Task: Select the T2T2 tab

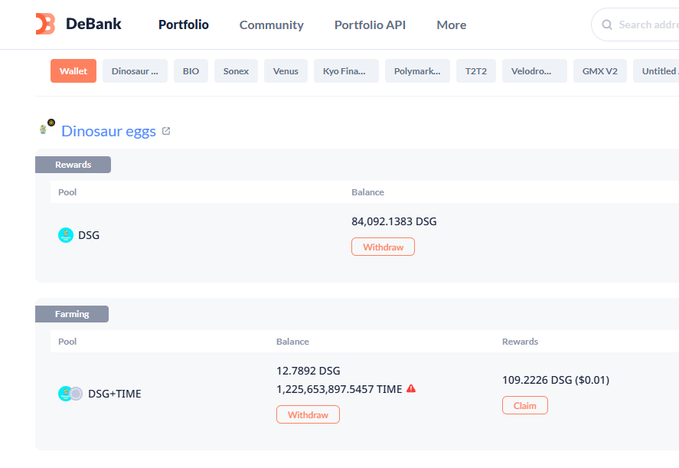Action: [x=476, y=71]
